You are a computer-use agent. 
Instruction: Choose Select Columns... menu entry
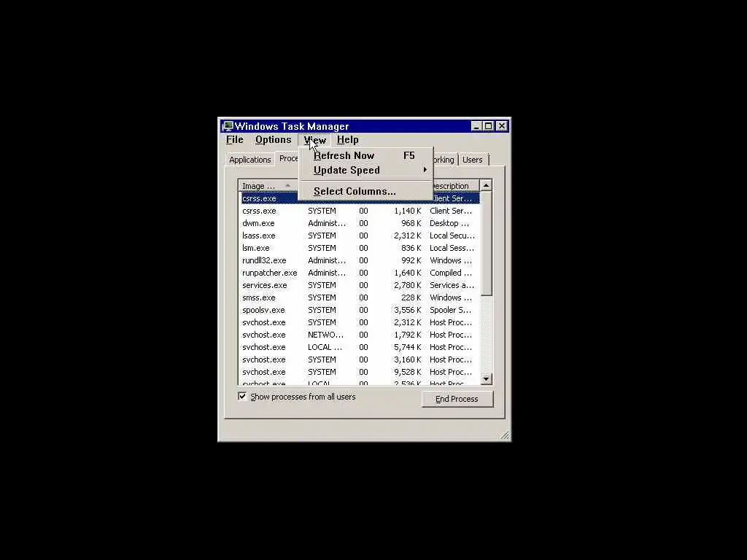[365, 192]
